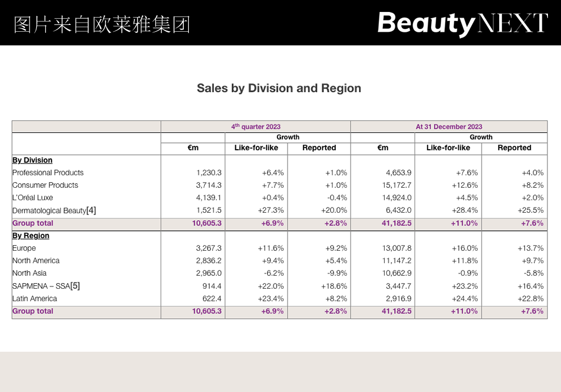Click the underlined "By Region" heading
561x392 pixels.
pyautogui.click(x=31, y=235)
